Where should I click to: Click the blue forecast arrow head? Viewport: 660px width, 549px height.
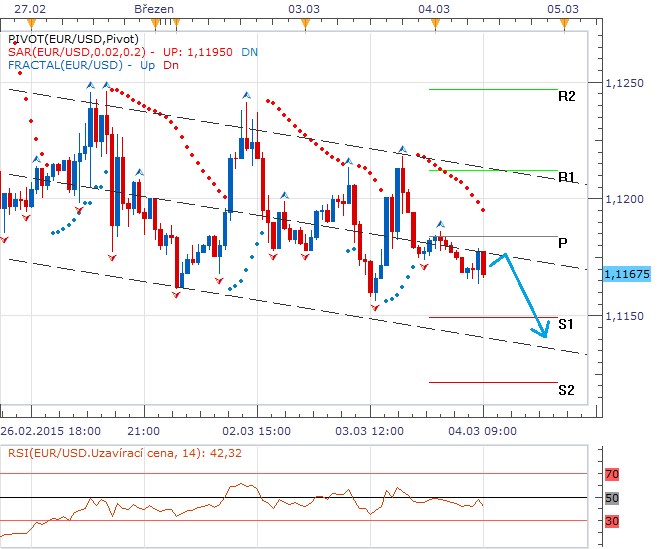coord(545,335)
